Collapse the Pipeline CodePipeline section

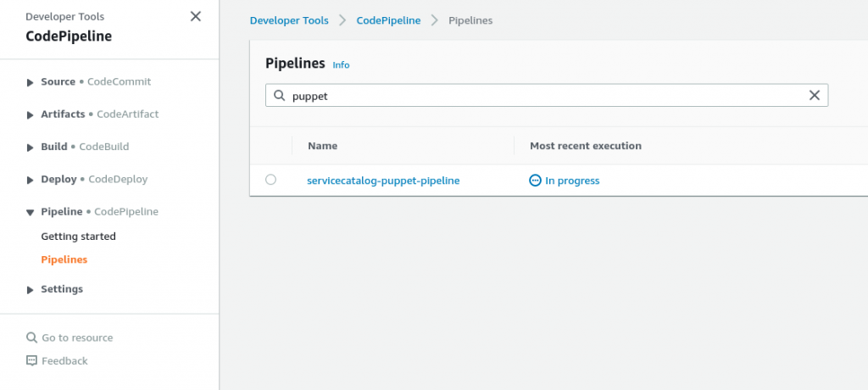(x=30, y=213)
